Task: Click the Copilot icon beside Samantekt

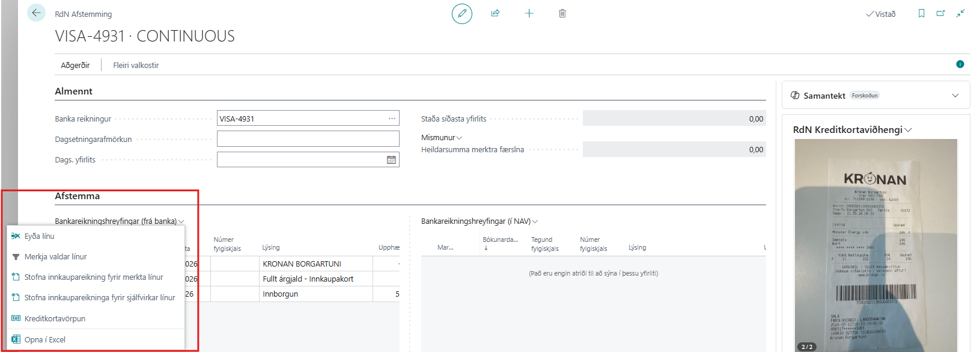Action: click(x=795, y=96)
